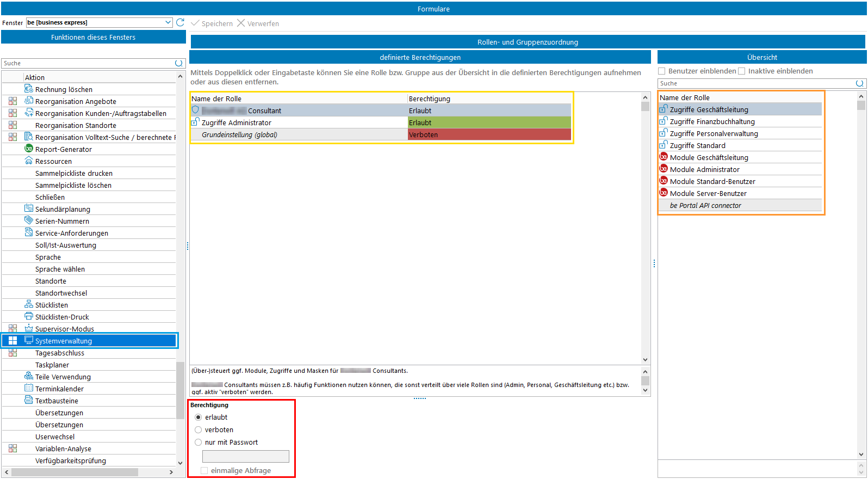Select the 'nur mit Passwort' option
Screen dimensions: 868x479
pyautogui.click(x=199, y=443)
